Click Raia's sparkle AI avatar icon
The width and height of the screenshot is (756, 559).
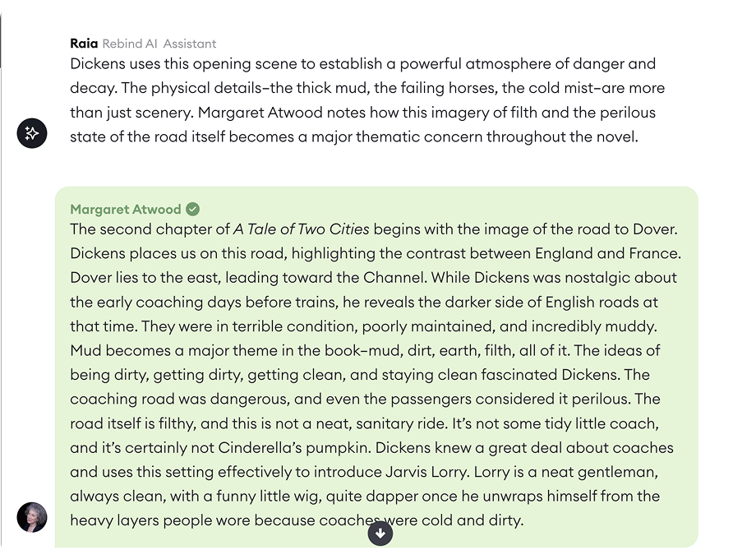point(32,133)
